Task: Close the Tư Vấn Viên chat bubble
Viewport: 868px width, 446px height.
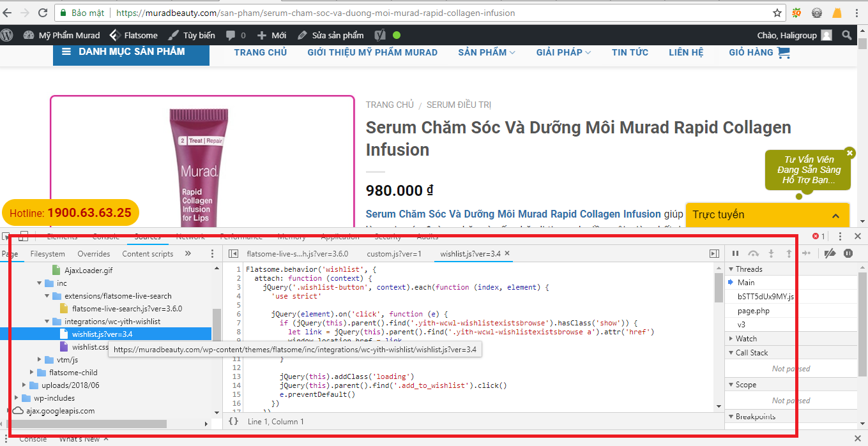Action: pos(849,152)
